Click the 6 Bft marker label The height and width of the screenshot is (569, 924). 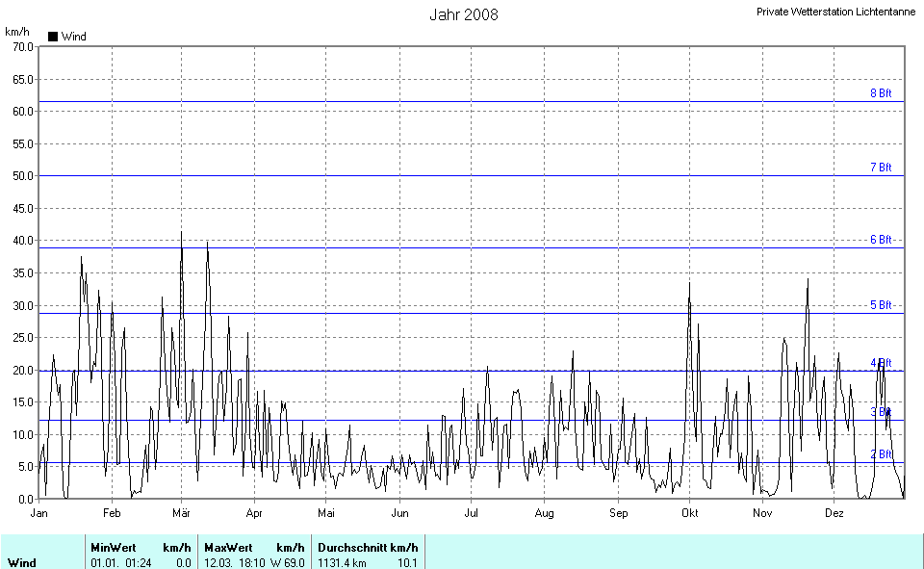tap(880, 240)
